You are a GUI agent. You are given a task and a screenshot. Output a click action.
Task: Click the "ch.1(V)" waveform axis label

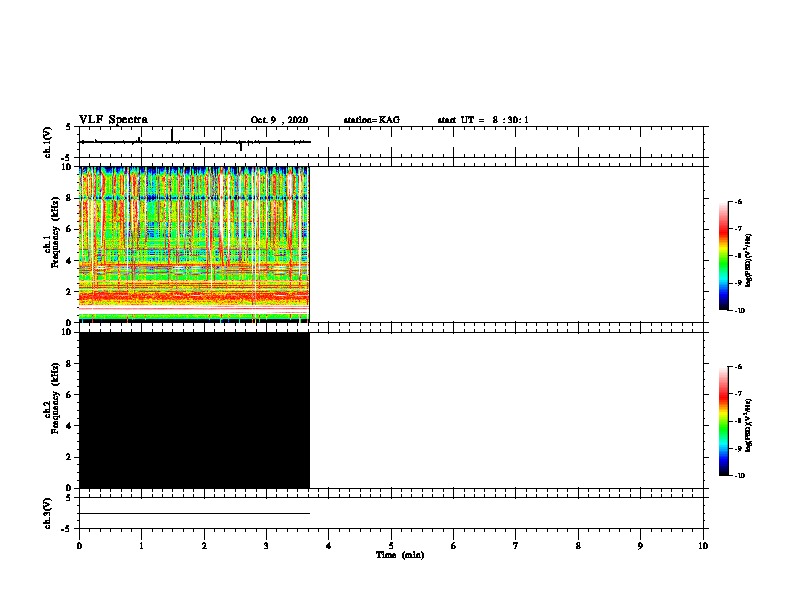tap(47, 142)
